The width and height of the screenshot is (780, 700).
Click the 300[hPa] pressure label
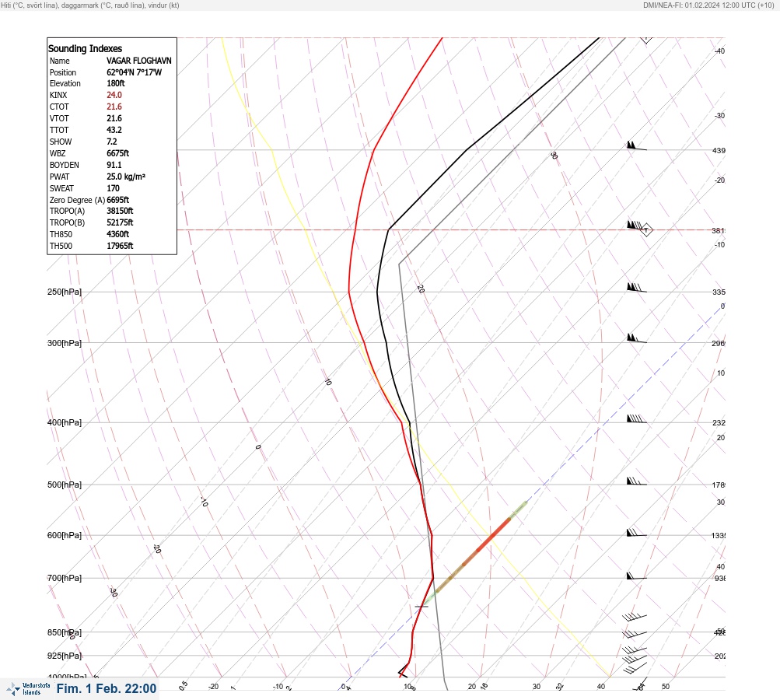coord(65,343)
